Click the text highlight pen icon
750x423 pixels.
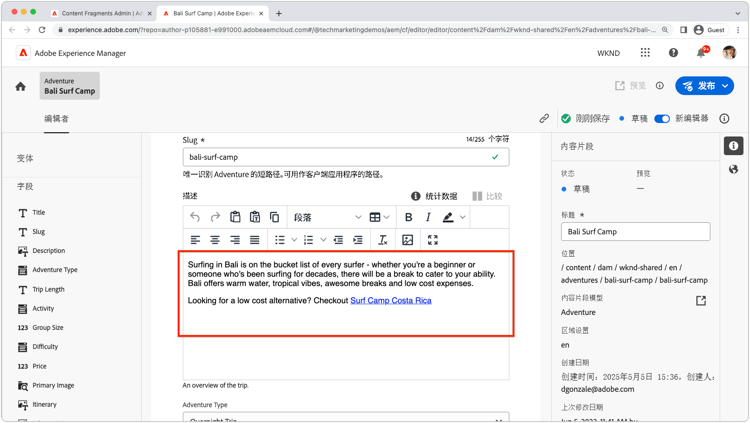448,217
